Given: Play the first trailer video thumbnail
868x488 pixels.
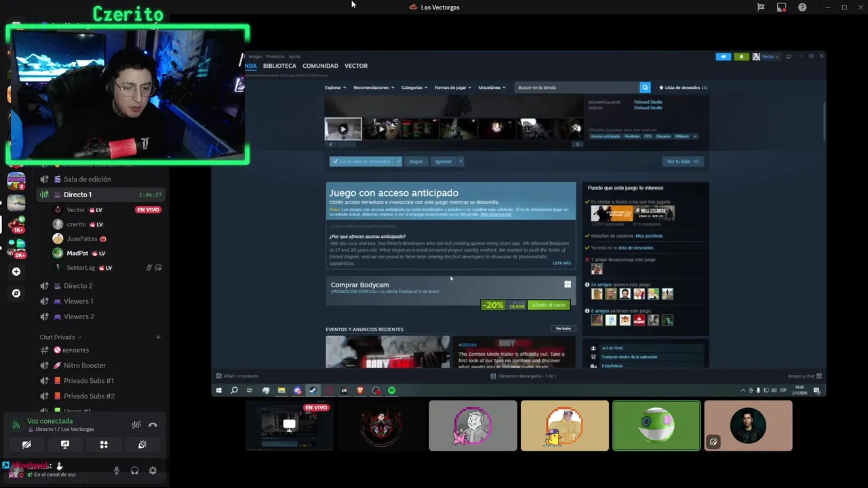Looking at the screenshot, I should point(343,129).
